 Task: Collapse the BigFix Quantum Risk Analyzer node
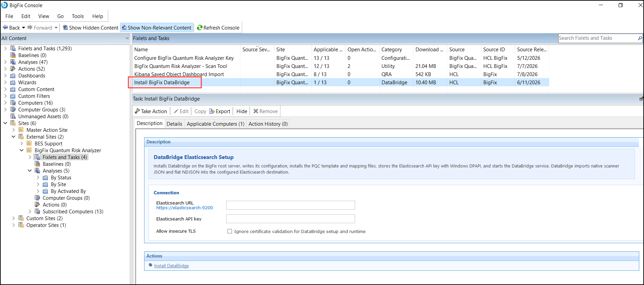(21, 150)
